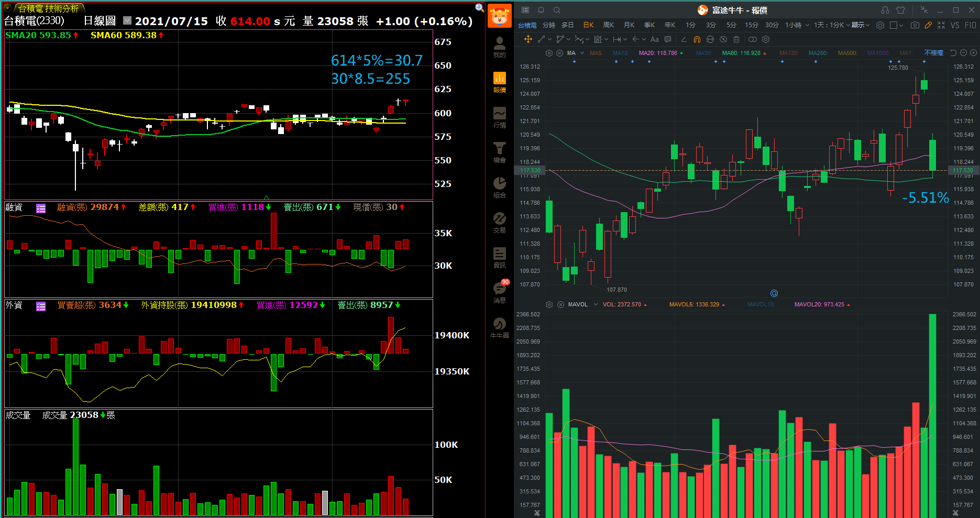Toggle MAVOL10 line visibility

pyautogui.click(x=761, y=304)
